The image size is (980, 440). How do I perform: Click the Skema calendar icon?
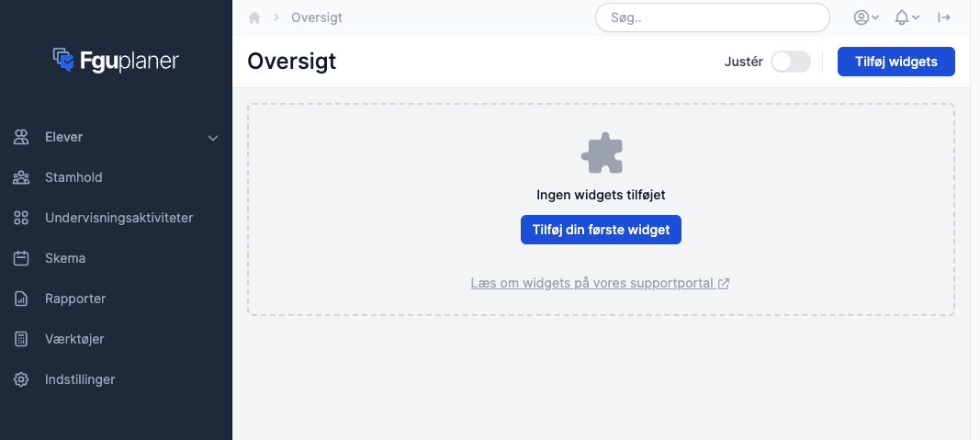(x=21, y=258)
